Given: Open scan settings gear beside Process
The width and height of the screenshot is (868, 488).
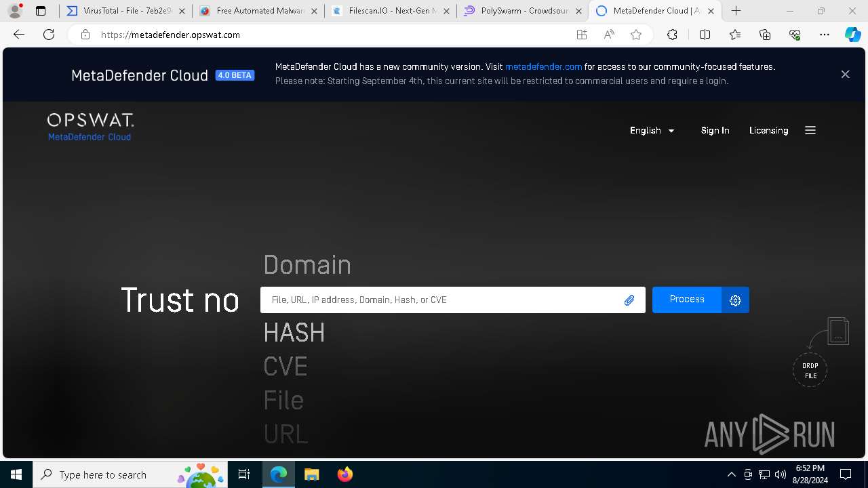Looking at the screenshot, I should coord(736,300).
